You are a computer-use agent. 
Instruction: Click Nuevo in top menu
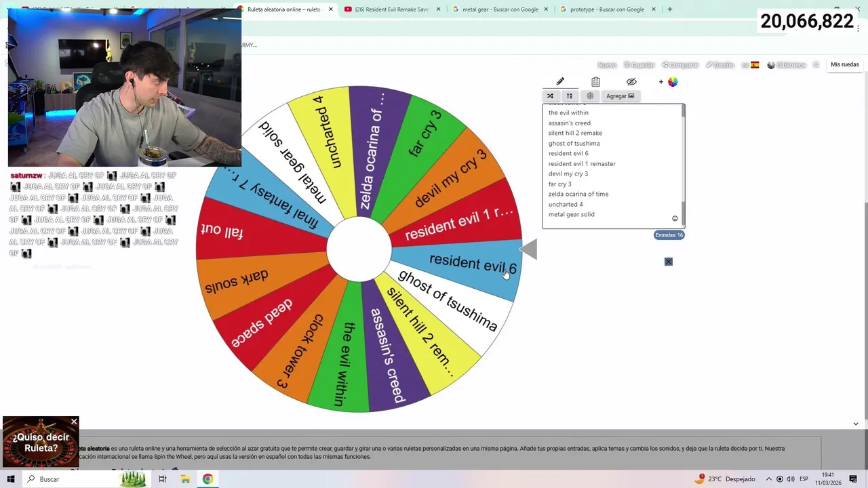pos(607,65)
